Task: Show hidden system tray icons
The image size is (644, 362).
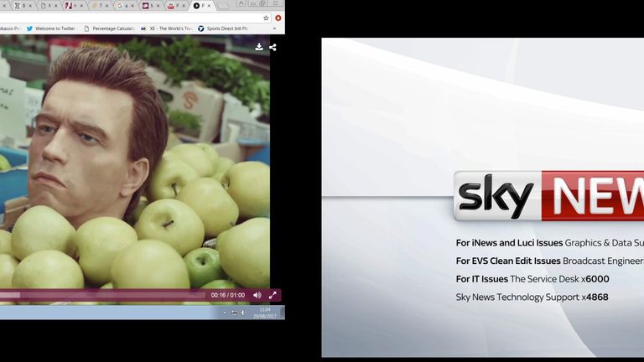Action: 224,313
